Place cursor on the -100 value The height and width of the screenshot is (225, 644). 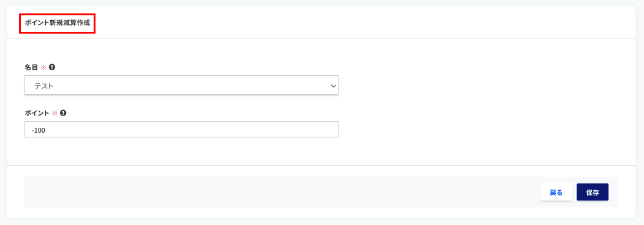(x=38, y=130)
